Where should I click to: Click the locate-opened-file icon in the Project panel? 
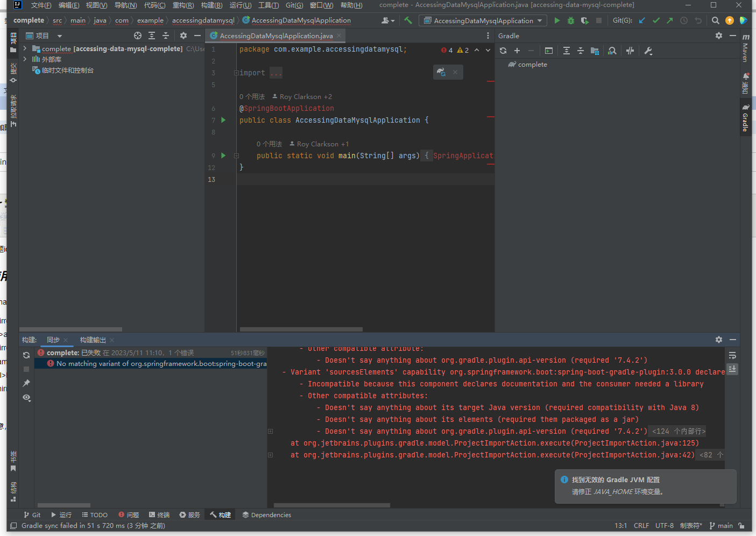tap(138, 36)
